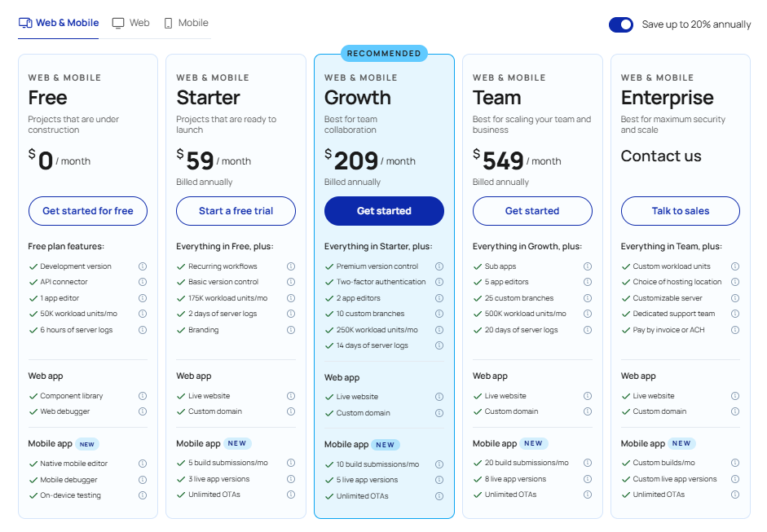Viewport: 767px width, 532px height.
Task: Click the Team plan Get started button
Action: coord(532,211)
